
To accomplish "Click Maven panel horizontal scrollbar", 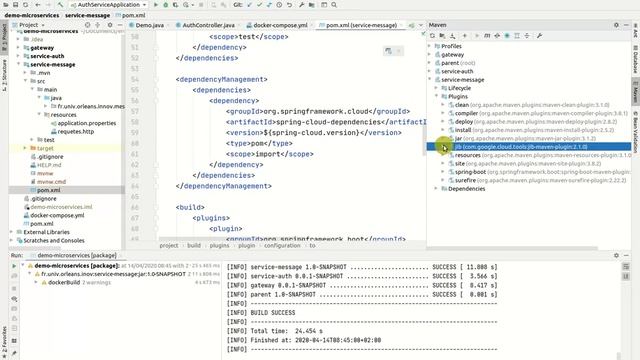I will [512, 248].
